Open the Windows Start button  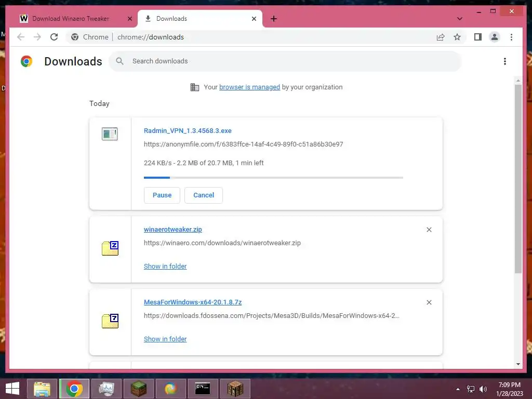12,389
